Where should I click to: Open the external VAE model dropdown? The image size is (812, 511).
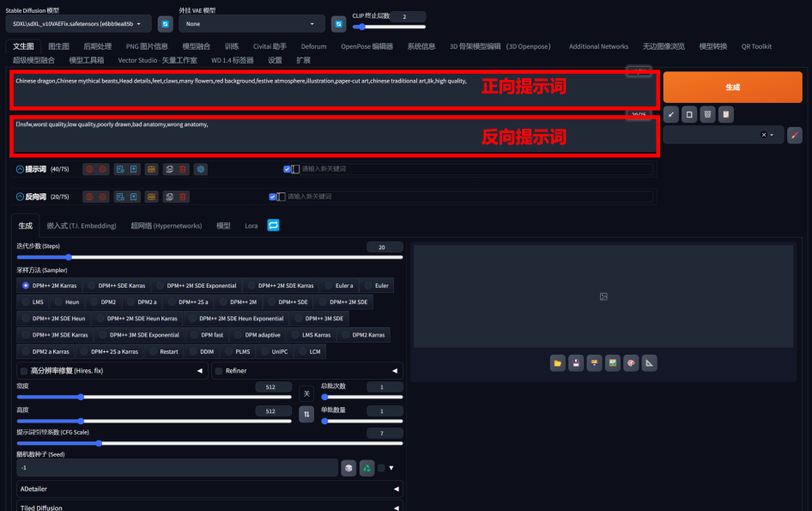(251, 24)
